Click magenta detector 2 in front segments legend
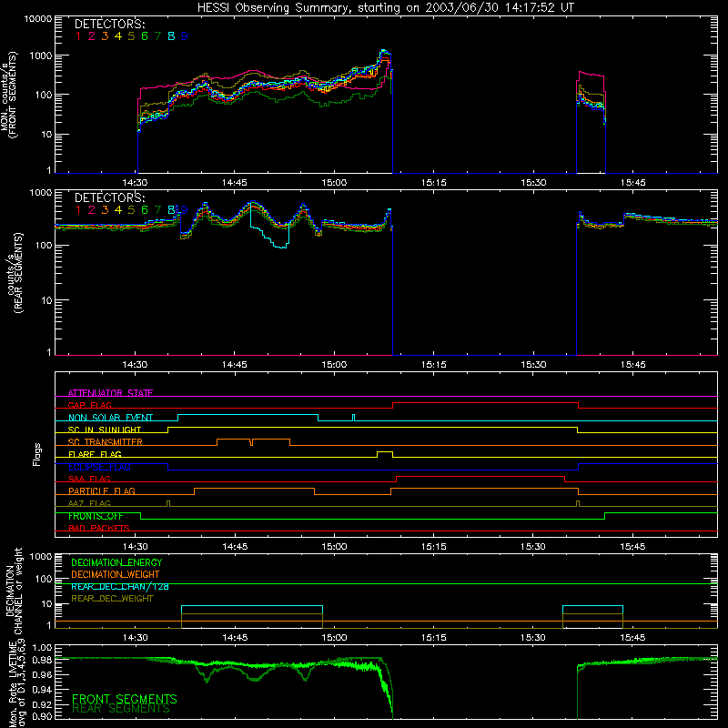Screen dimensions: 728x728 click(x=92, y=36)
